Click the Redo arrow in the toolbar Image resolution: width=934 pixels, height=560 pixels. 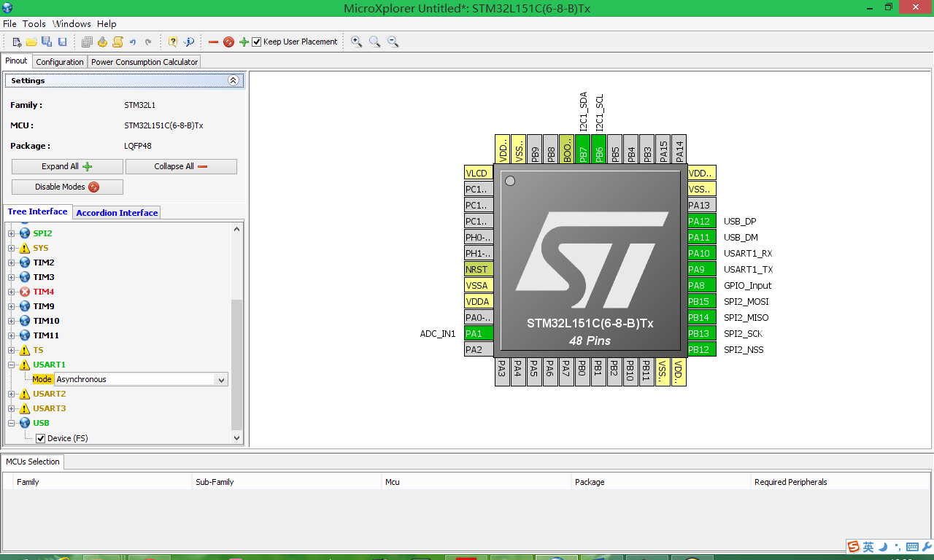(148, 42)
